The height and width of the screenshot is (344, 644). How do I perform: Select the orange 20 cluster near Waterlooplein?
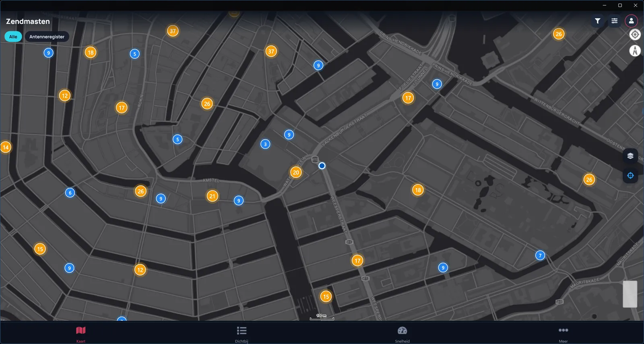coord(296,172)
